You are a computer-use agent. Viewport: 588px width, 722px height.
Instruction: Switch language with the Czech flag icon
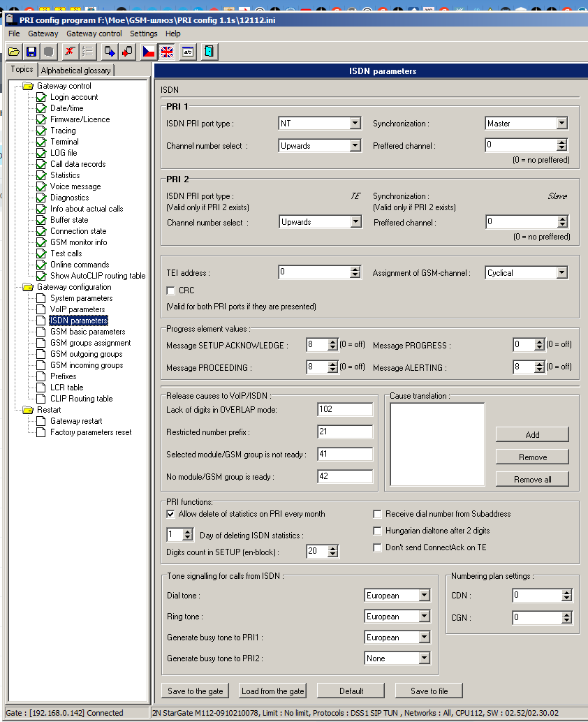(x=149, y=52)
